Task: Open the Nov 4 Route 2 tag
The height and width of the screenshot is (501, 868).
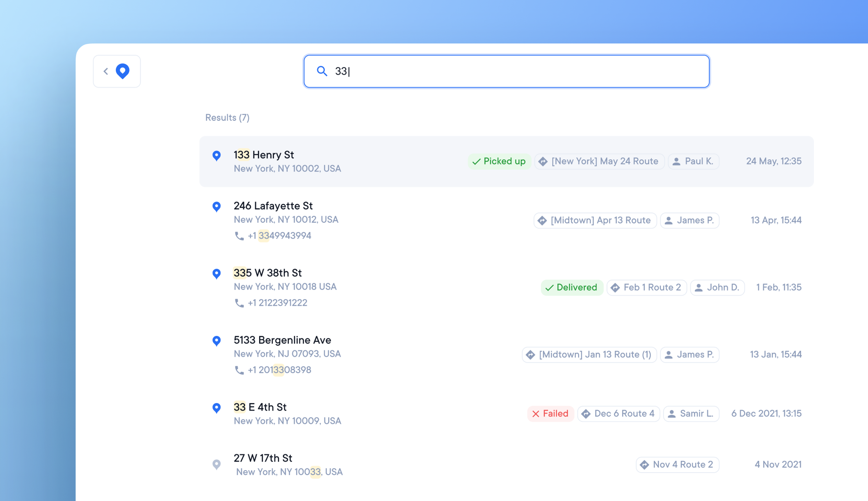Action: point(677,465)
